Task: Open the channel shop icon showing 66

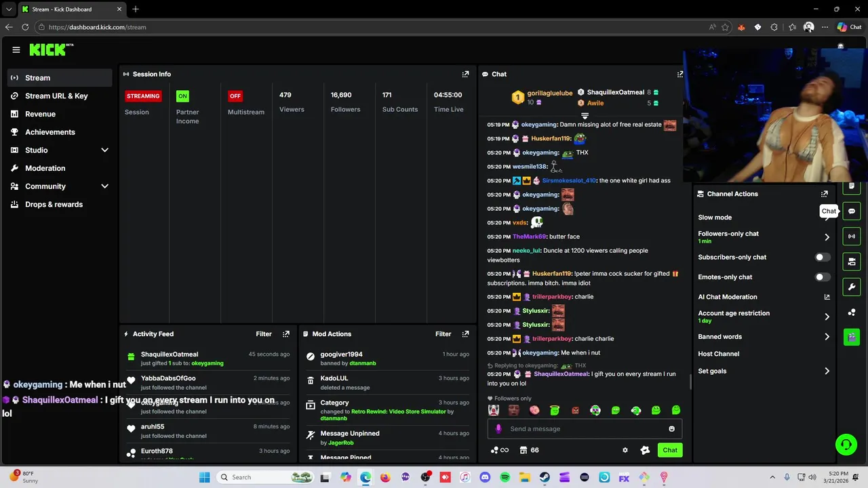Action: pos(530,450)
